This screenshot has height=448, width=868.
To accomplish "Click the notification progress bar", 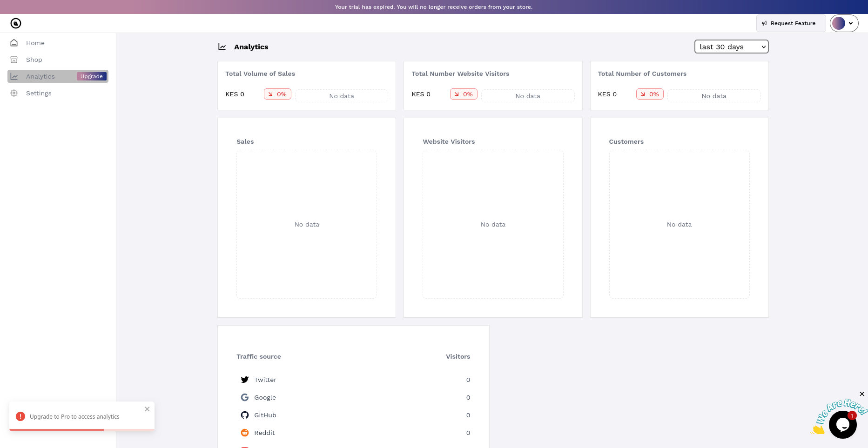I will click(x=82, y=430).
